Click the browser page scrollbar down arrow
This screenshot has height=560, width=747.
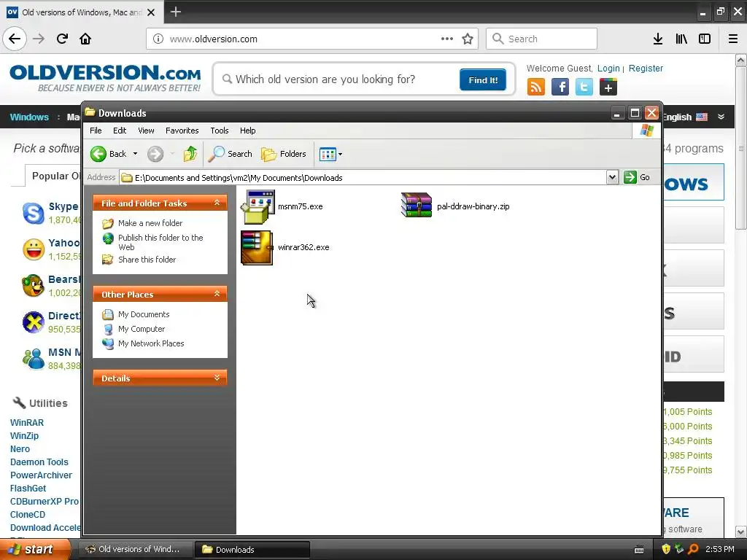[741, 532]
